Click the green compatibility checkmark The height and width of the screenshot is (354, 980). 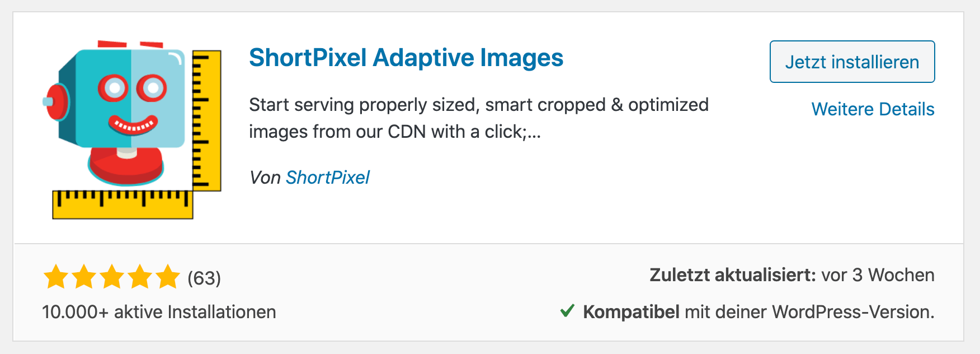click(567, 311)
